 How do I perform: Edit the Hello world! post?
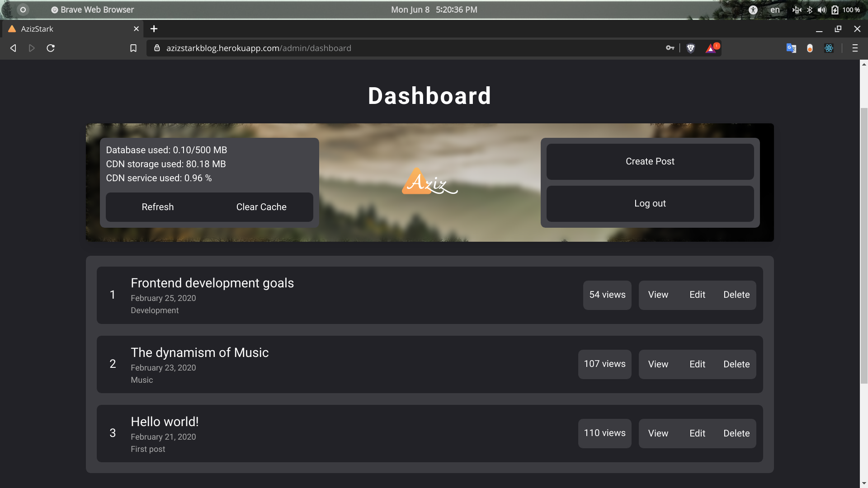click(x=697, y=433)
